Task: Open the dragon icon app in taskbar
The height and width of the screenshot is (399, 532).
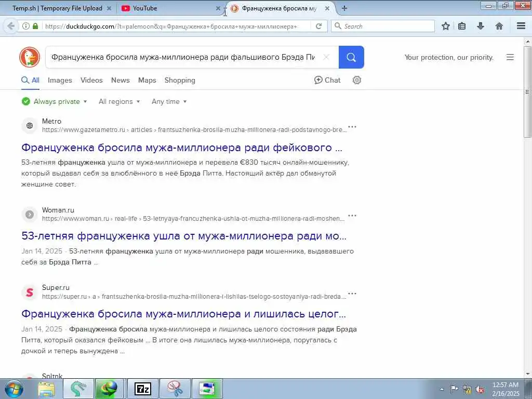Action: [78, 389]
